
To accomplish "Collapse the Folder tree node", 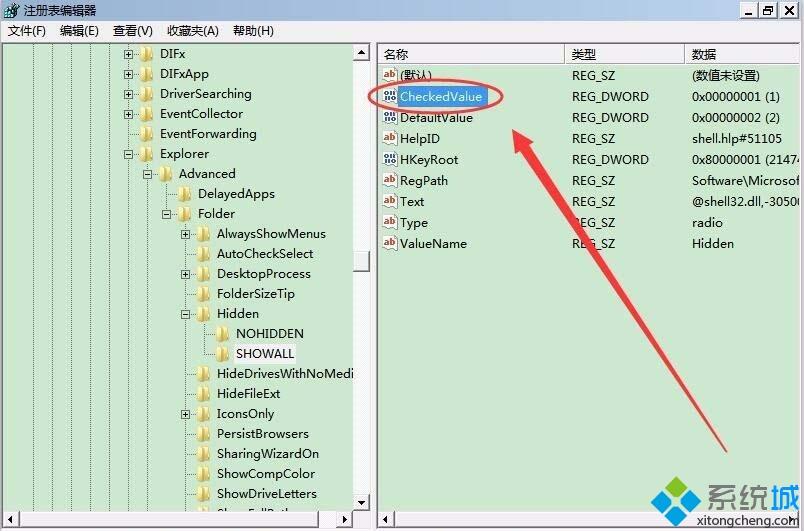I will pyautogui.click(x=166, y=214).
